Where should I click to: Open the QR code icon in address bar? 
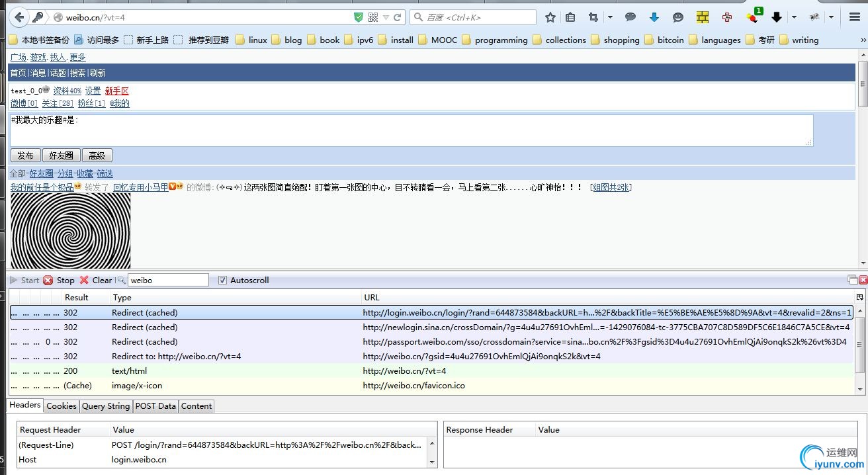pos(373,17)
